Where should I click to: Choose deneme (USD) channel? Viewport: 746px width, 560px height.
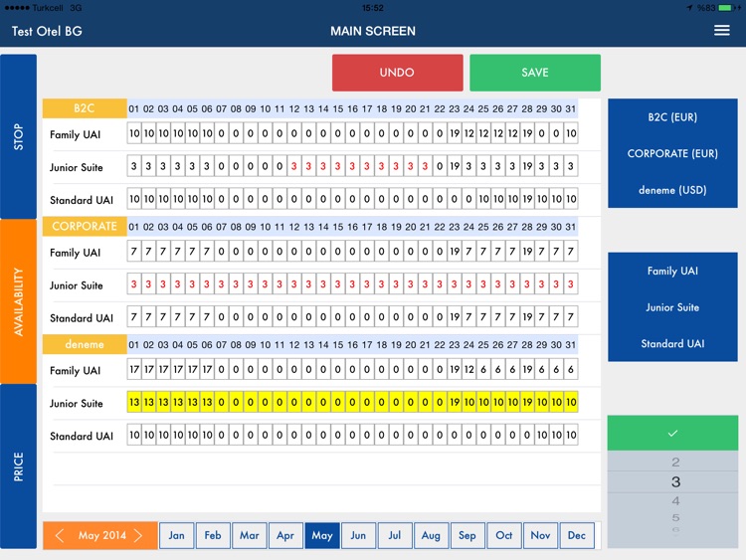(x=672, y=190)
